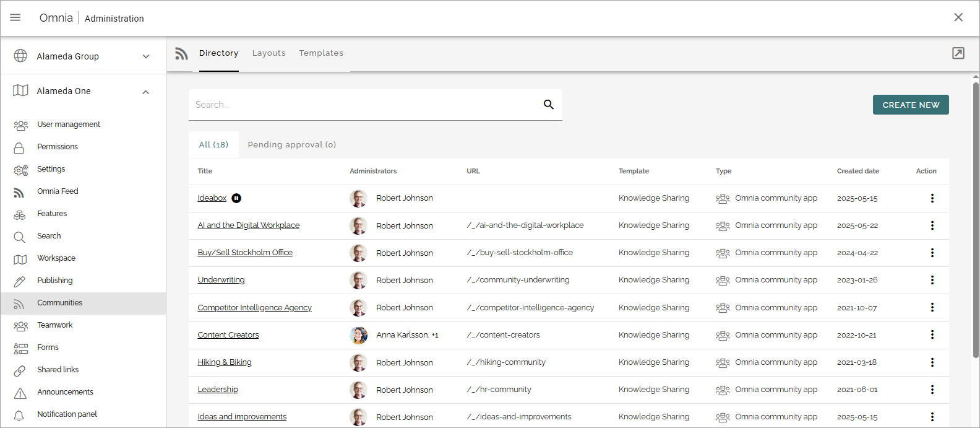Click the Created date column header

tap(858, 171)
